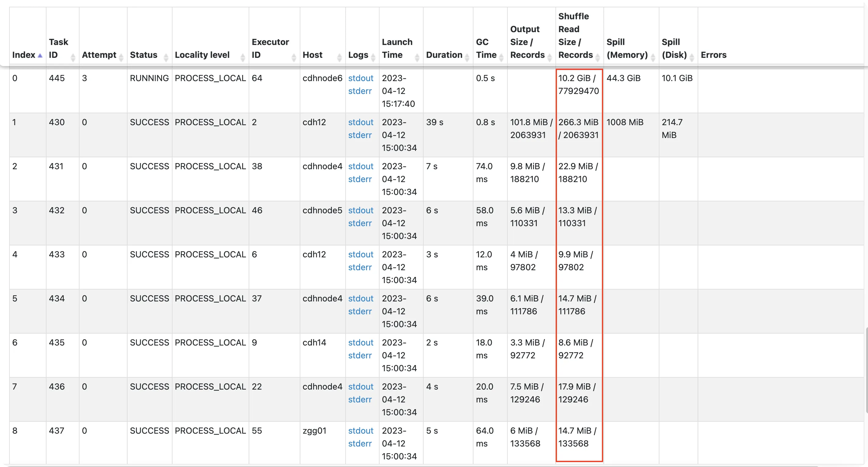Screen dimensions: 868x467
Task: Open stdout log for task 445
Action: (x=361, y=78)
